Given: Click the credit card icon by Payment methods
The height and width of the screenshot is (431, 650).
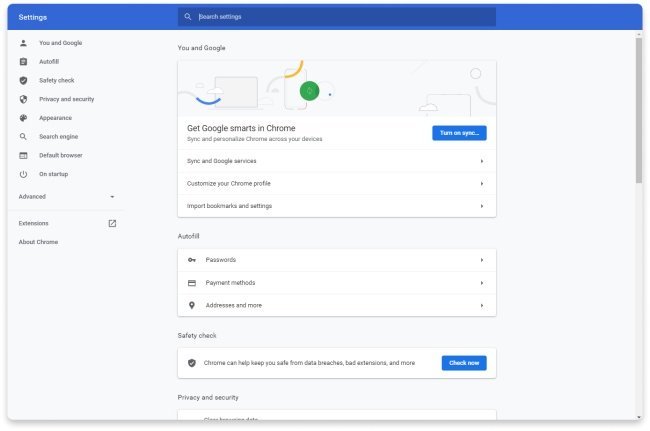Looking at the screenshot, I should point(192,283).
